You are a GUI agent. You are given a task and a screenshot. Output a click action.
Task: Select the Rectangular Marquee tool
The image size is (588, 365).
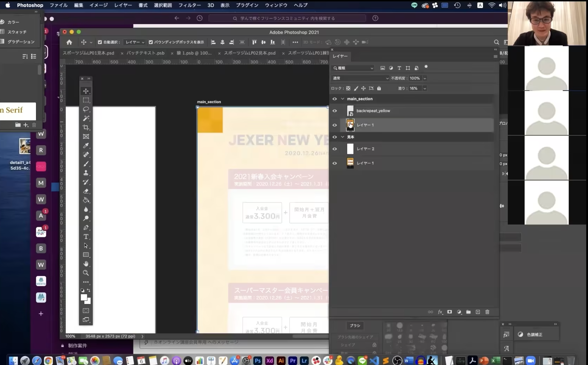click(86, 100)
